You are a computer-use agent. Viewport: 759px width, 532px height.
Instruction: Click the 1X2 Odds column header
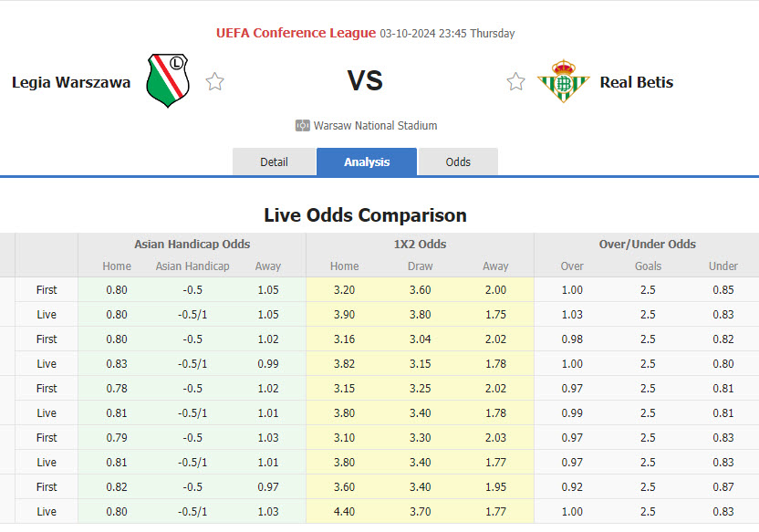(420, 245)
